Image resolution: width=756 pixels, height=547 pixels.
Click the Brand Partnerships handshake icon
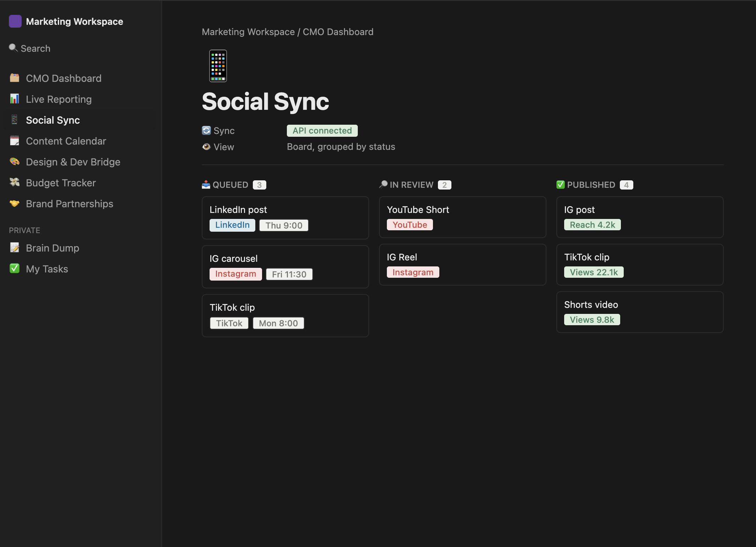(x=15, y=203)
